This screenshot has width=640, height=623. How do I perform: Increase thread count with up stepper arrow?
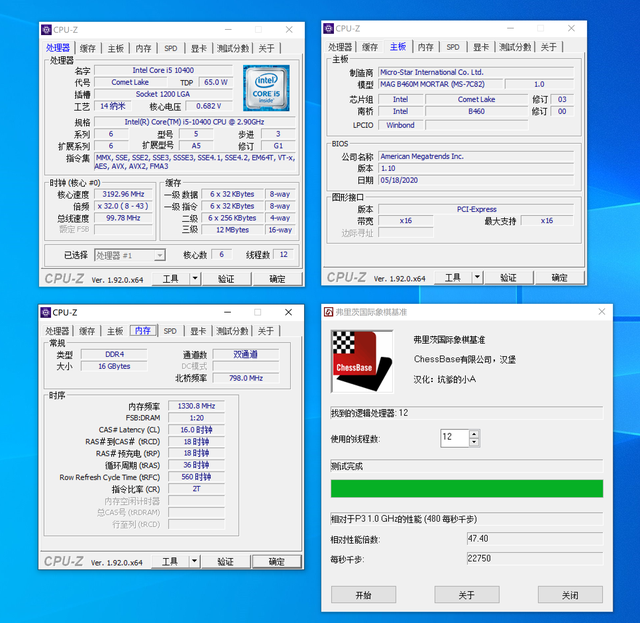(474, 434)
